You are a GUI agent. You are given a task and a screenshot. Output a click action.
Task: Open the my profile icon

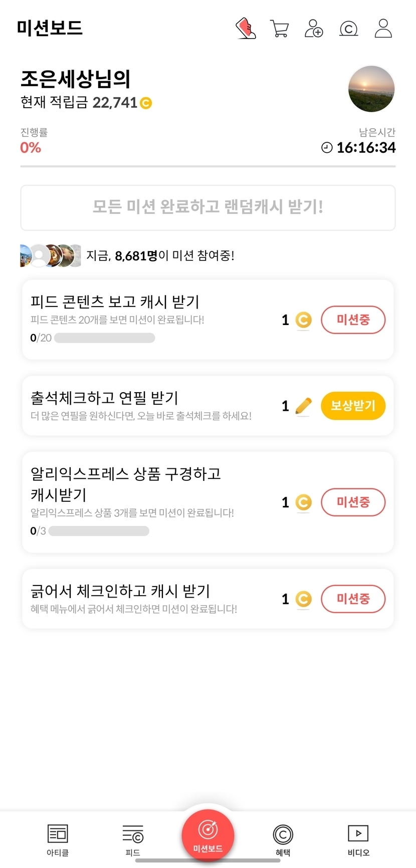click(x=383, y=29)
